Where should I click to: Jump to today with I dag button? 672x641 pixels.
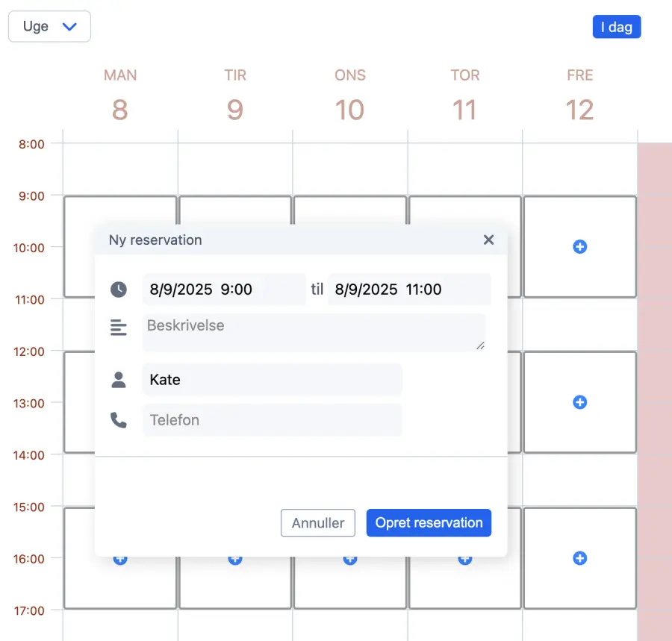tap(616, 28)
